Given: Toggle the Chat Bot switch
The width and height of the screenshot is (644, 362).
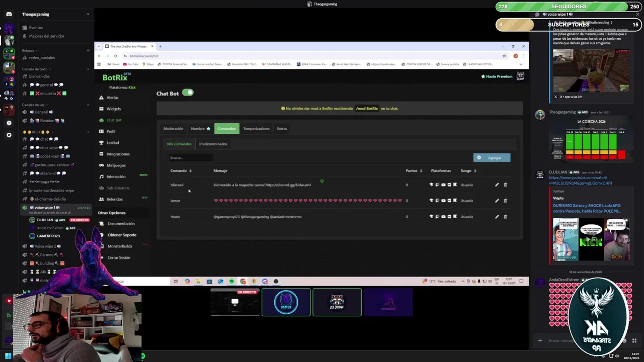Looking at the screenshot, I should [x=188, y=93].
